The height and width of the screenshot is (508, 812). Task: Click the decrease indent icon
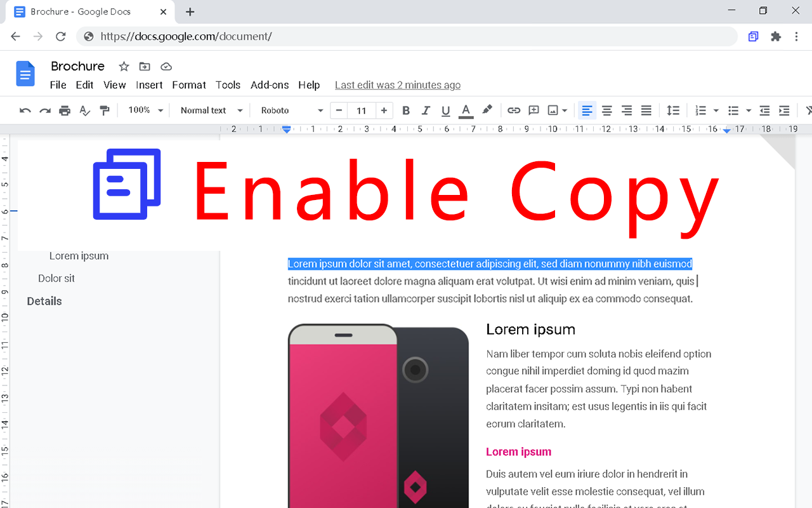[764, 110]
